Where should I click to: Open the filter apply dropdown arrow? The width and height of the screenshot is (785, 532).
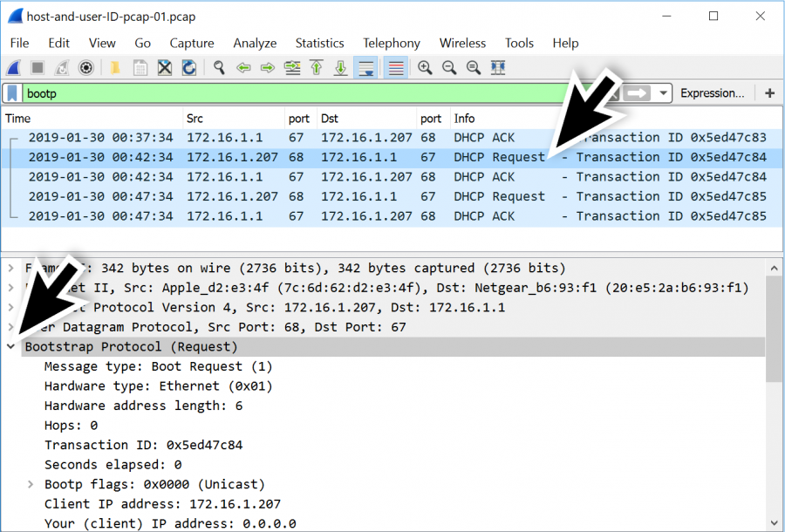pyautogui.click(x=664, y=91)
